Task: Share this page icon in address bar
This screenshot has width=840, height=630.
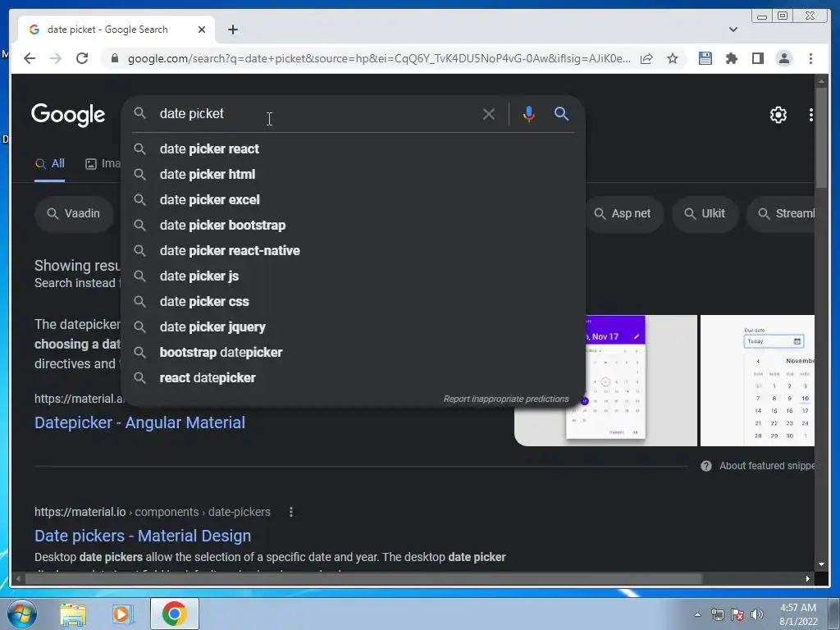Action: (646, 58)
